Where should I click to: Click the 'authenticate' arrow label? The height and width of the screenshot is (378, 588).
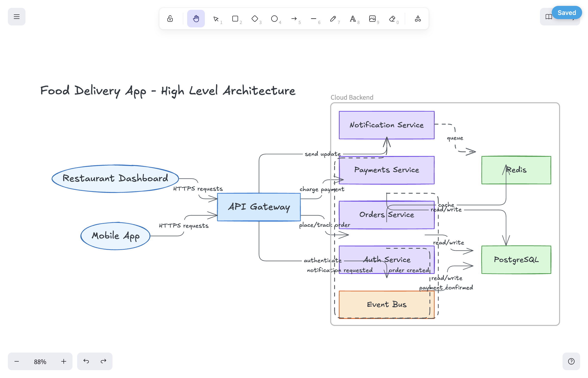point(322,260)
